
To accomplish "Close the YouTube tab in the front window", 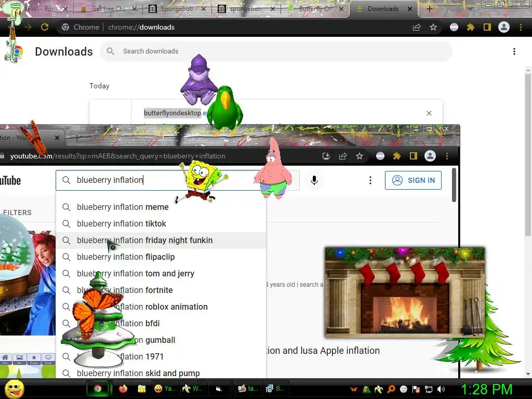I will tap(57, 137).
